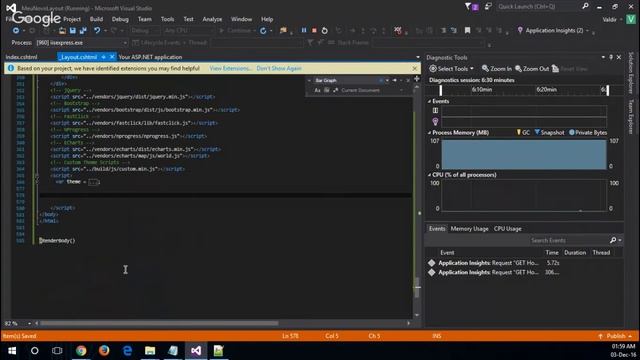Switch to the CPU Usage tab
The width and height of the screenshot is (640, 360).
[508, 229]
